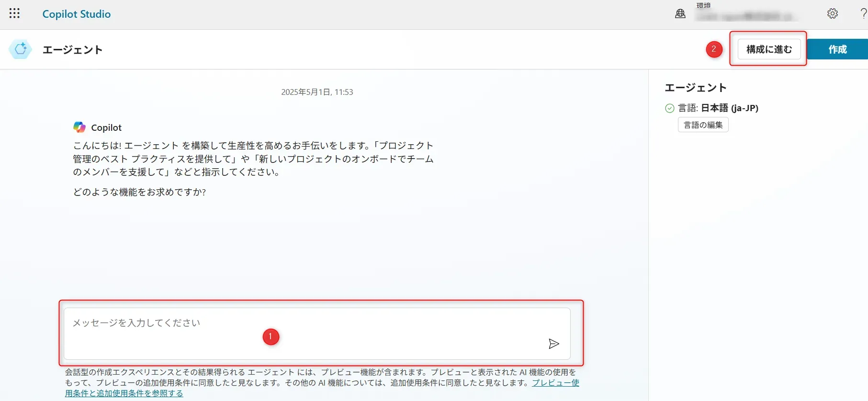This screenshot has height=401, width=868.
Task: Open the environment picker globe icon
Action: pyautogui.click(x=680, y=14)
